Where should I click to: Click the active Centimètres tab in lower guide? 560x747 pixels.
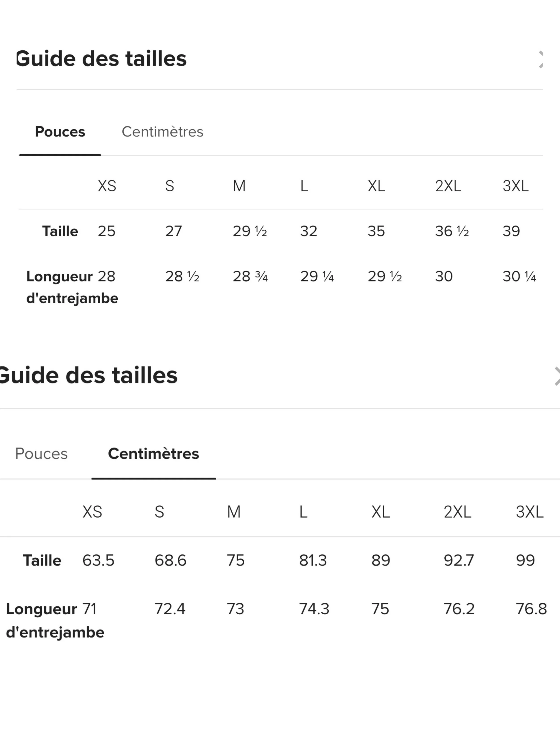tap(154, 454)
